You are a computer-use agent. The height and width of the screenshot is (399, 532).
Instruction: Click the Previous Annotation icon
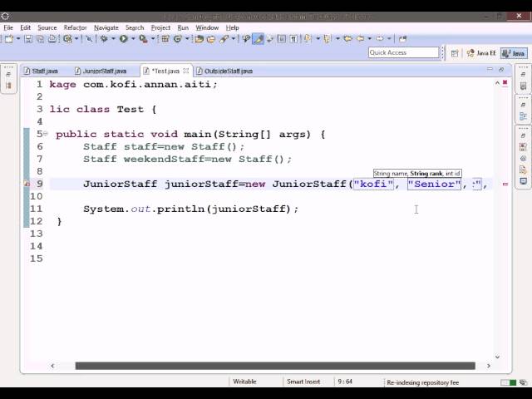[328, 39]
